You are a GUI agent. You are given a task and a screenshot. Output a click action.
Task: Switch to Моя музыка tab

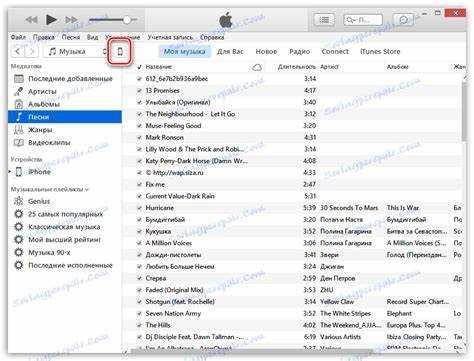coord(184,52)
